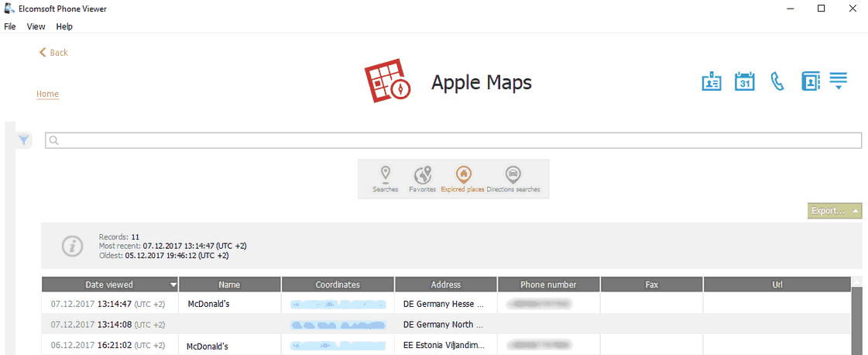This screenshot has height=355, width=868.
Task: Sort records by the Name column
Action: coord(229,284)
